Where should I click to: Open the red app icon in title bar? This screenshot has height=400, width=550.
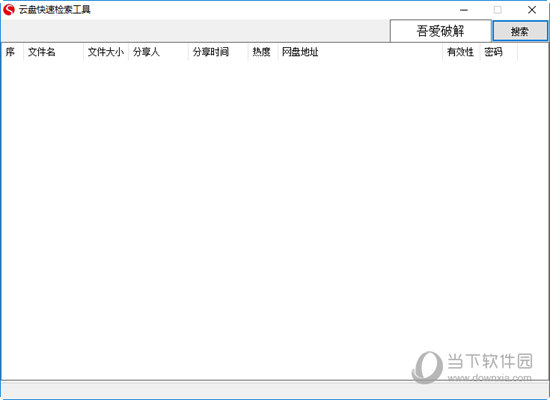coord(9,9)
